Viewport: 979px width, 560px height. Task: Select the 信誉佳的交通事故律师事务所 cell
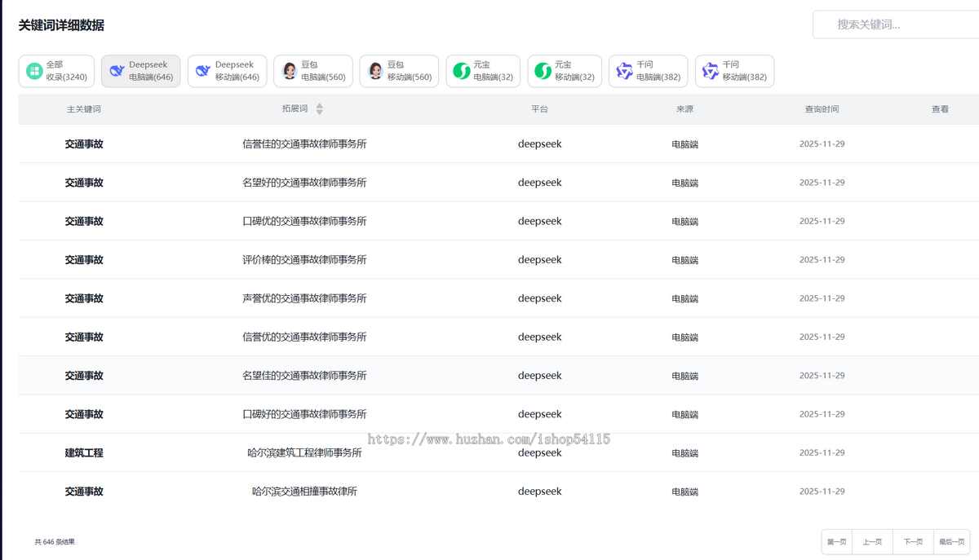click(304, 144)
